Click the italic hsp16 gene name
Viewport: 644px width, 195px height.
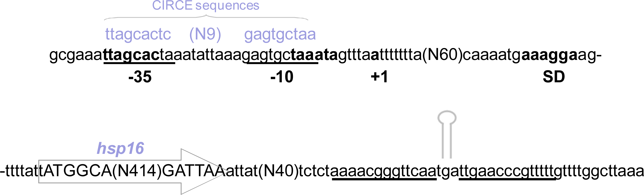point(120,148)
